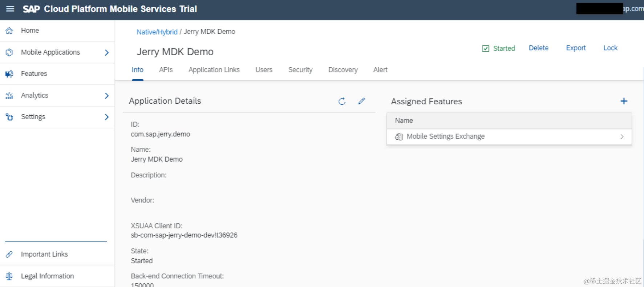The height and width of the screenshot is (287, 644).
Task: Click the Application Details heading
Action: tap(165, 101)
